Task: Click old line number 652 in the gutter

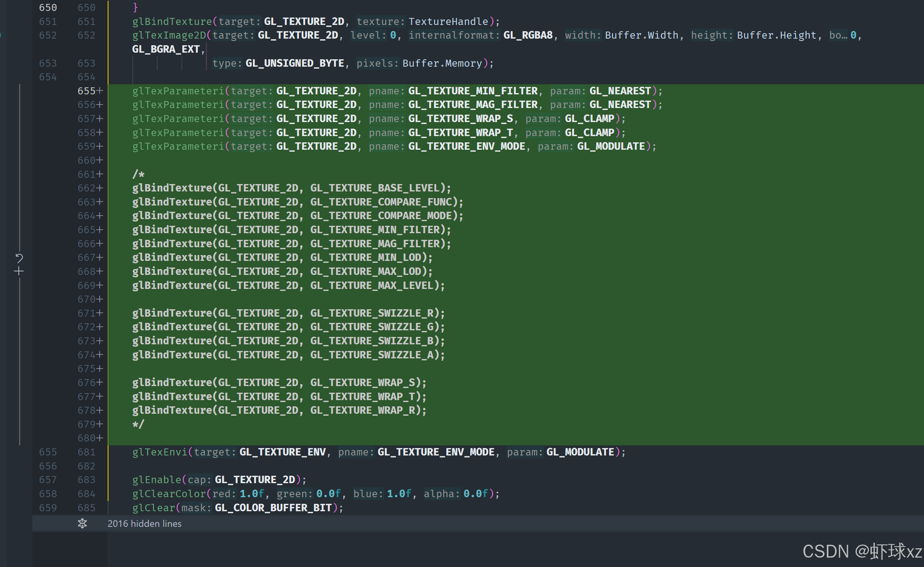Action: pos(48,35)
